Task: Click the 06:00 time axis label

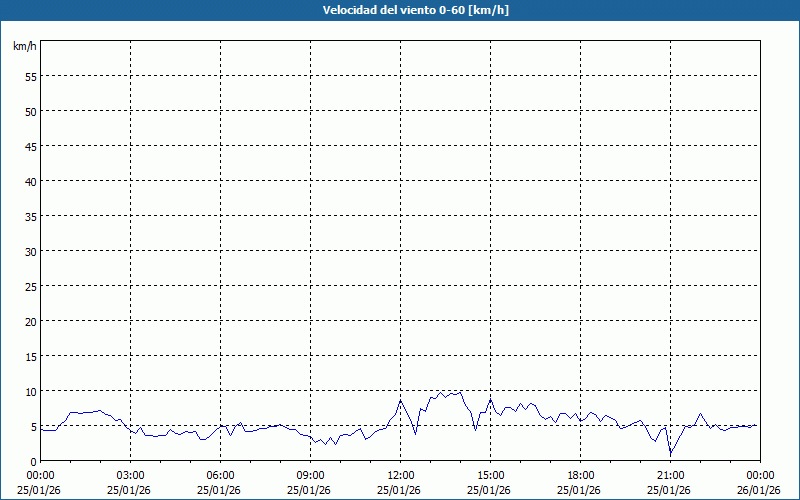Action: click(x=220, y=475)
